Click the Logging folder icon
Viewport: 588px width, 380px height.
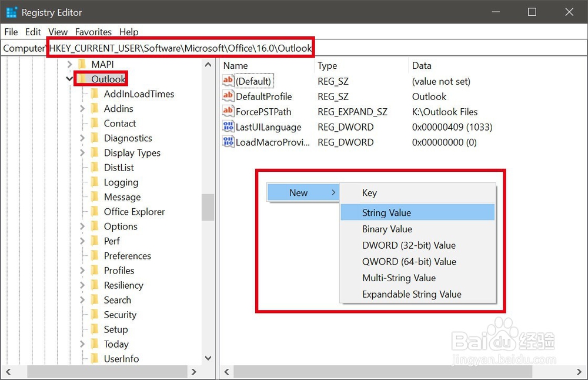[x=95, y=182]
